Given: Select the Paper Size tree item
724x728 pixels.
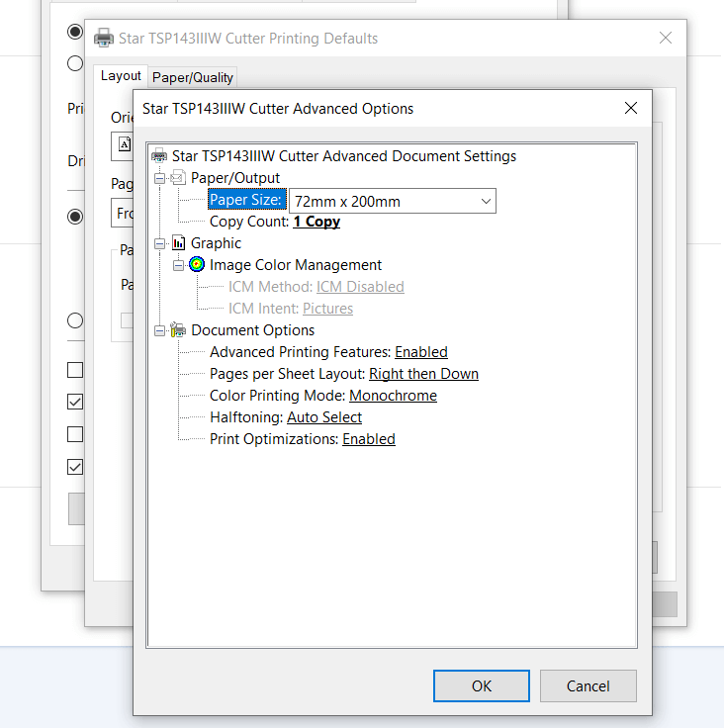Looking at the screenshot, I should [246, 200].
